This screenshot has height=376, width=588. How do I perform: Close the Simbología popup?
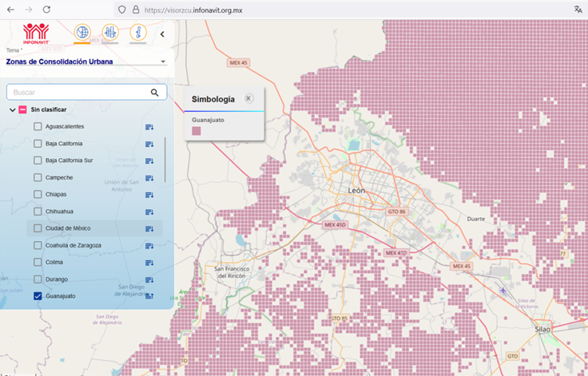pyautogui.click(x=248, y=99)
